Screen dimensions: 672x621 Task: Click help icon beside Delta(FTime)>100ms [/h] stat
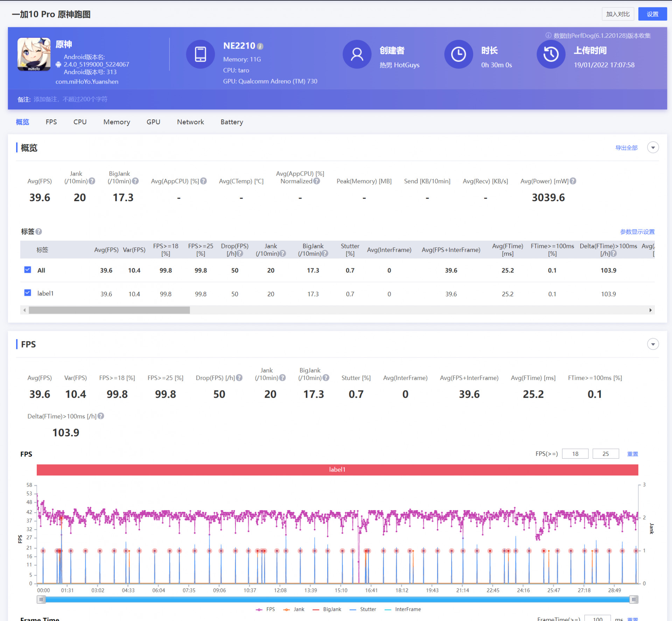tap(101, 416)
